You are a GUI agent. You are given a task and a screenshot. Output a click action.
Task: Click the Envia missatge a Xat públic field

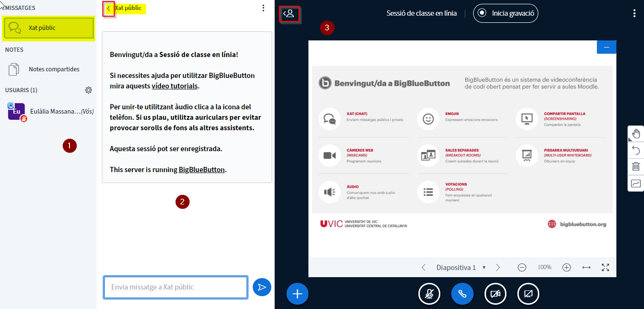175,287
